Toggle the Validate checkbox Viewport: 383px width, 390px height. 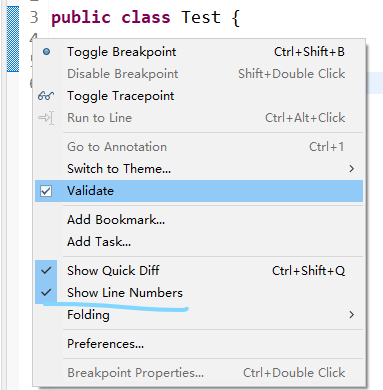[x=46, y=191]
